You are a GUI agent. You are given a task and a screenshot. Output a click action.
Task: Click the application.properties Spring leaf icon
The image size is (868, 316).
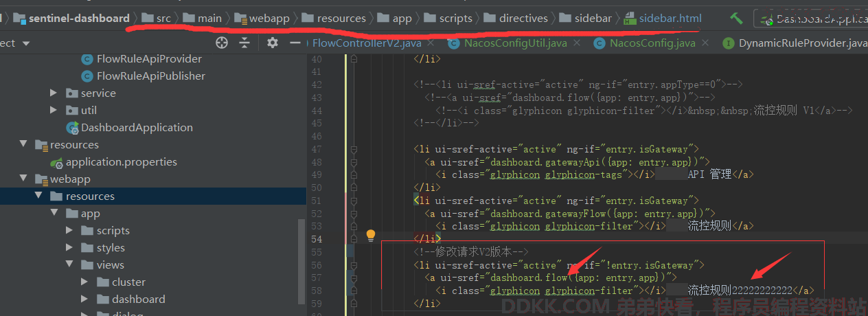(57, 162)
